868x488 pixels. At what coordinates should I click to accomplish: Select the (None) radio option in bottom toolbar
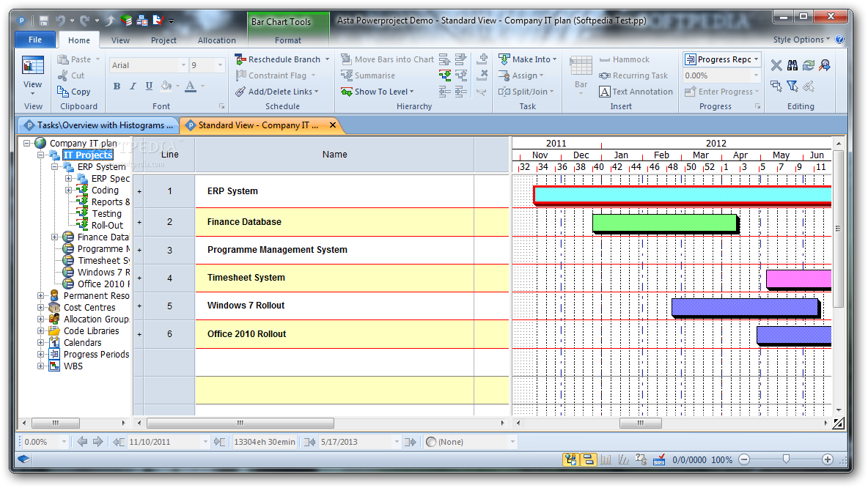431,442
